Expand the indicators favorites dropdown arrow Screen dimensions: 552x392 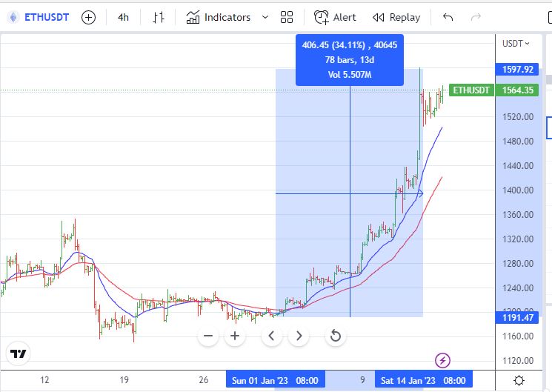[x=265, y=17]
